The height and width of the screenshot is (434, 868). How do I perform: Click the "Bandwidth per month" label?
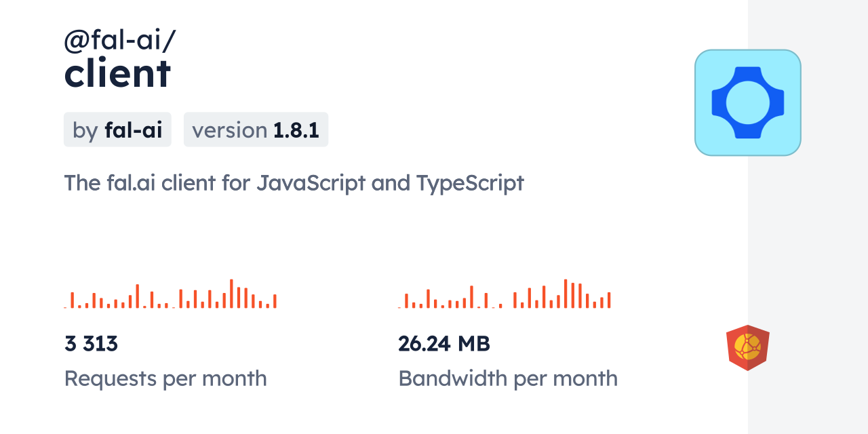(x=508, y=378)
